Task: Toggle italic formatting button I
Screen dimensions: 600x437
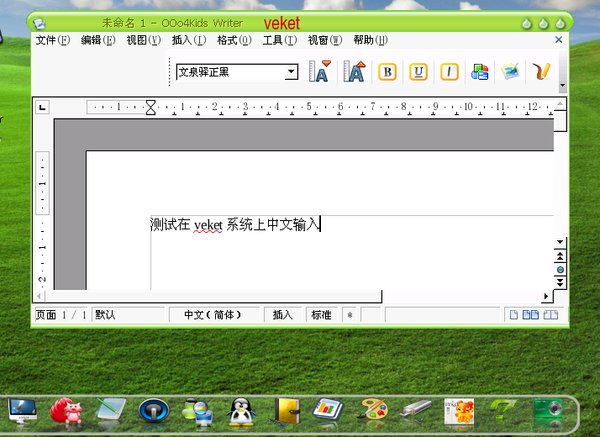Action: click(449, 72)
